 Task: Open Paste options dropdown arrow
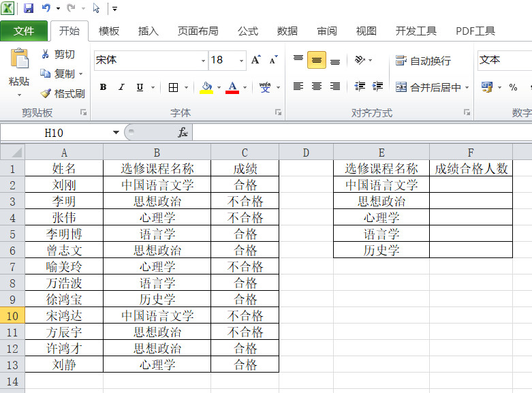point(19,95)
